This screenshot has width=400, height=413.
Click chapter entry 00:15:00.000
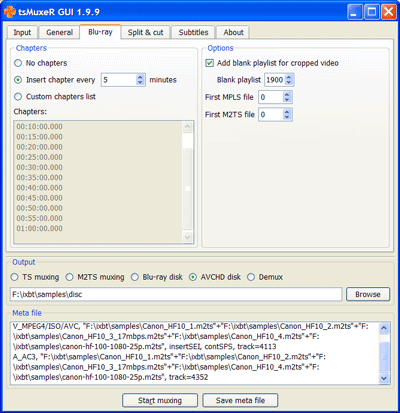point(40,137)
